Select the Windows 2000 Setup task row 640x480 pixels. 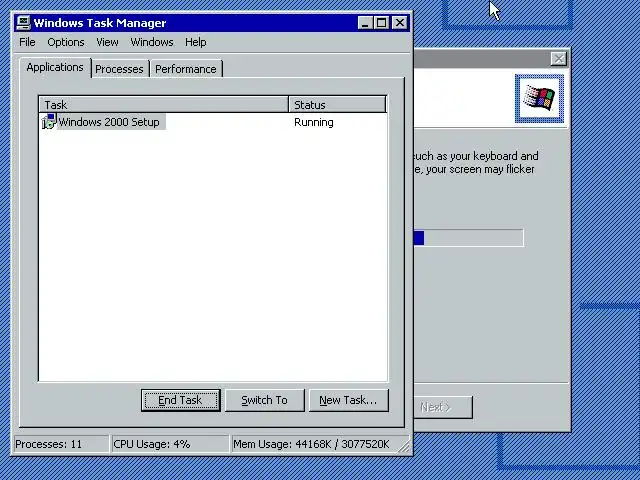click(213, 122)
